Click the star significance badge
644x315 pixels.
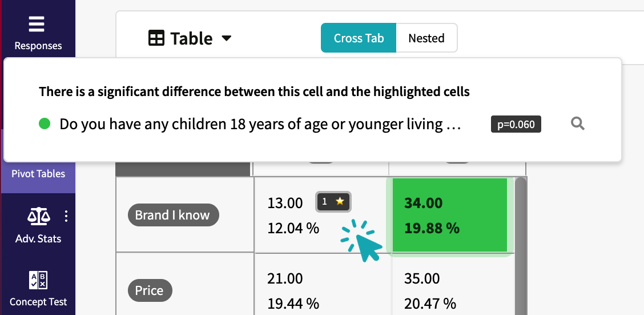[x=333, y=201]
